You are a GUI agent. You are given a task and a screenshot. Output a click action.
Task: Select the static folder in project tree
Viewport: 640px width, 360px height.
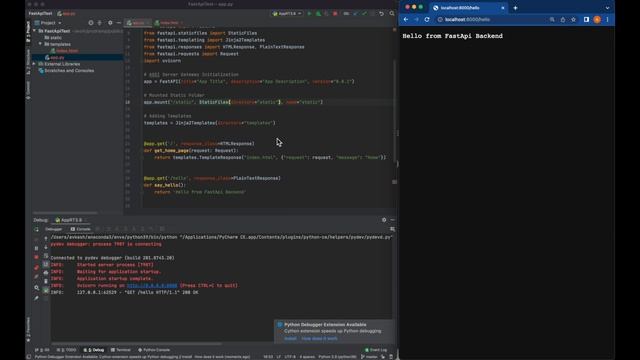(53, 38)
